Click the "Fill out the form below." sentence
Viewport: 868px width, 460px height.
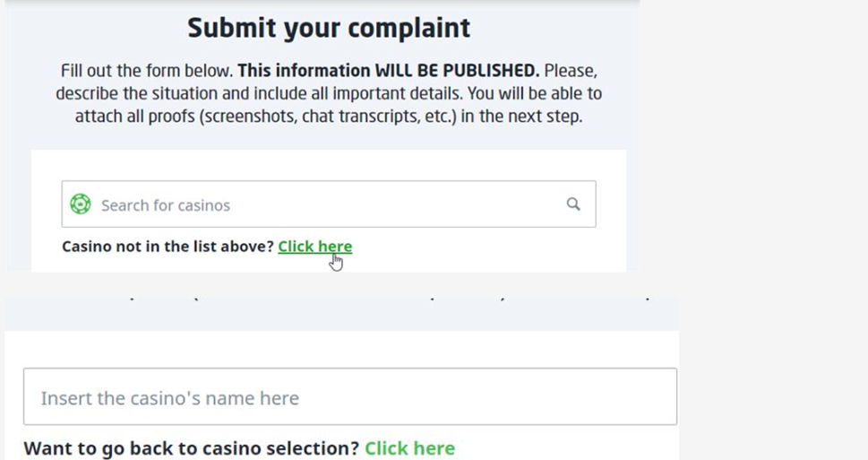146,71
